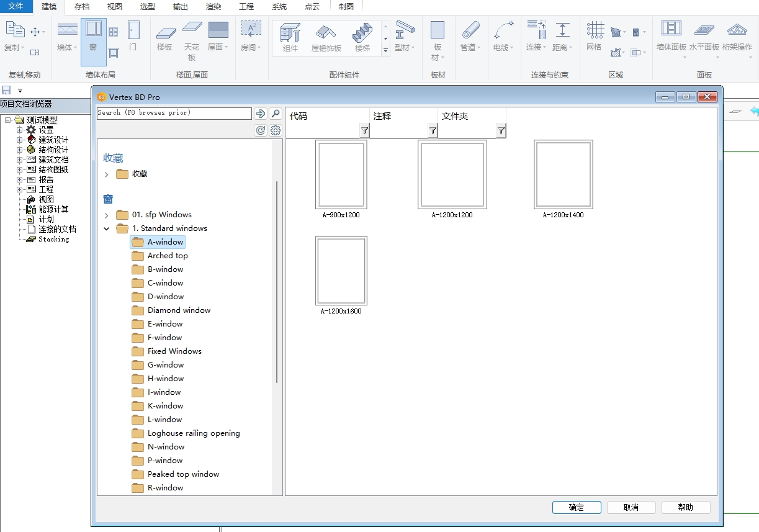Click the move arrows icon in ribbon
The height and width of the screenshot is (532, 759).
click(x=35, y=32)
